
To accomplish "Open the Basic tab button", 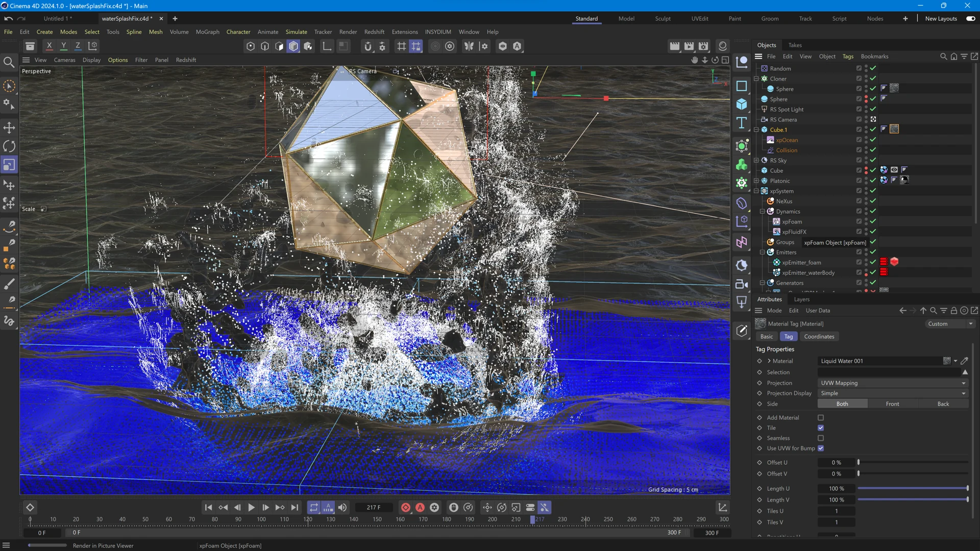I will [767, 337].
